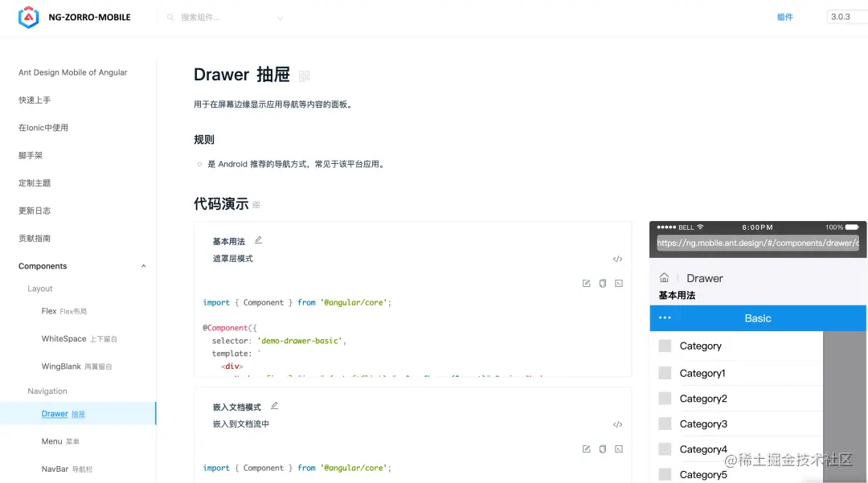Select the 组件 top navigation item
This screenshot has height=483, width=868.
[x=785, y=17]
